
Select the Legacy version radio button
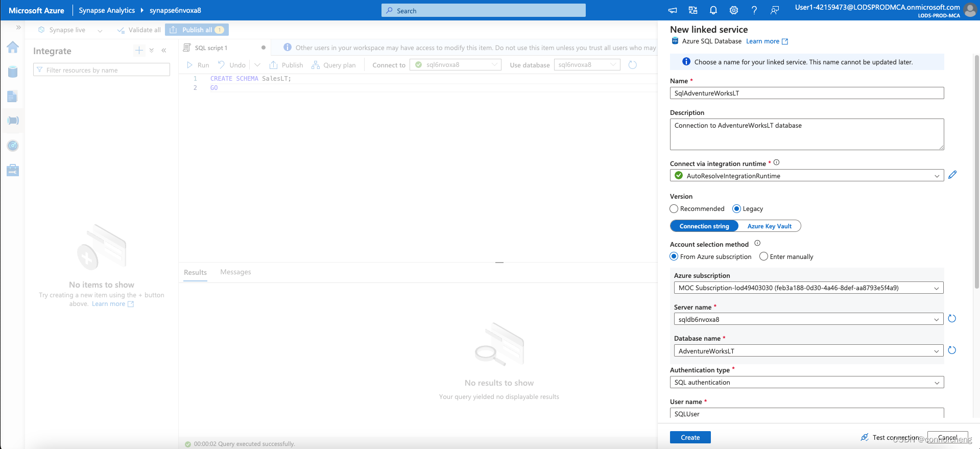pyautogui.click(x=736, y=209)
